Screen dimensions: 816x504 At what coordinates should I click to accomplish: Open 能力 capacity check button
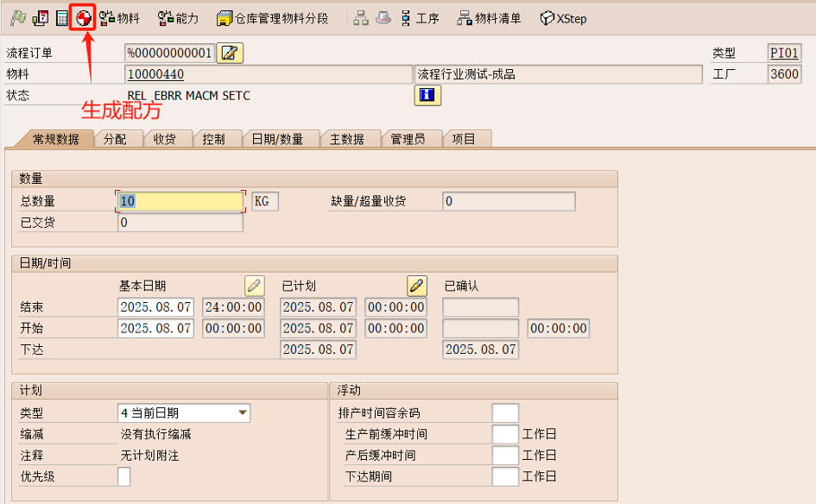coord(178,18)
